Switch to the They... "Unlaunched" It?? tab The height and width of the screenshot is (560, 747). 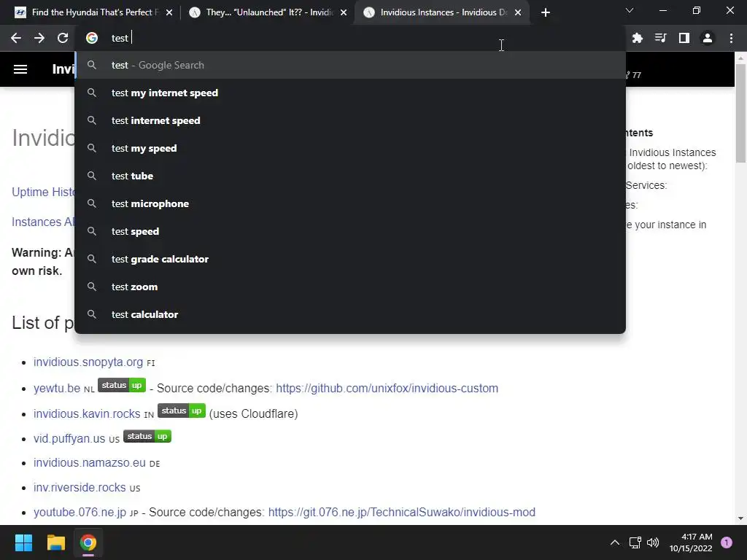pyautogui.click(x=268, y=12)
